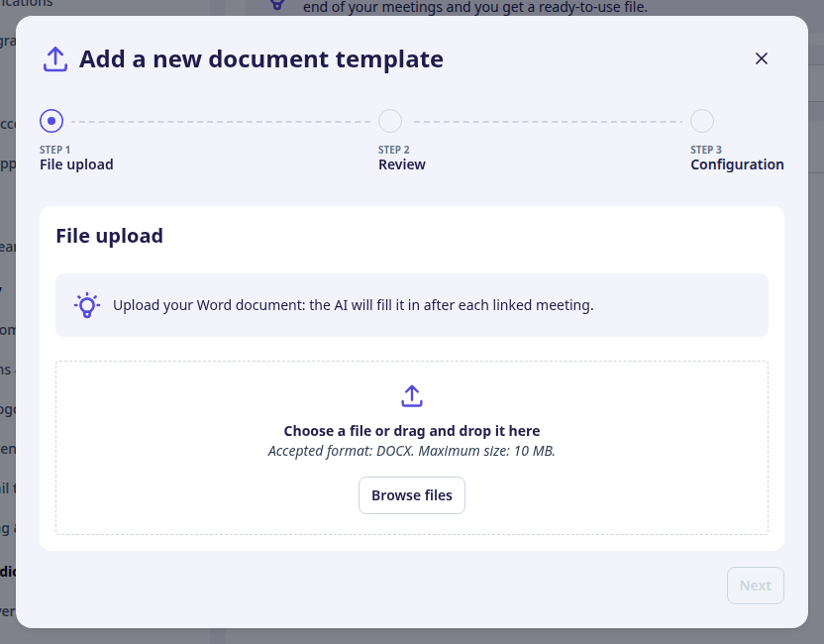Screen dimensions: 824x644
Task: Click 'Choose a file or drag and drop' text
Action: click(x=412, y=431)
